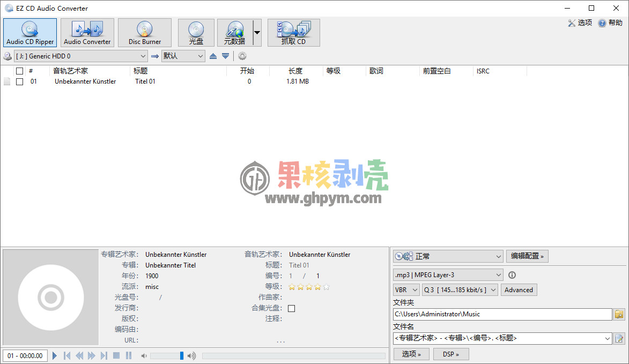Switch to Audio CD Ripper mode
Viewport: 629px width, 364px height.
pos(30,33)
